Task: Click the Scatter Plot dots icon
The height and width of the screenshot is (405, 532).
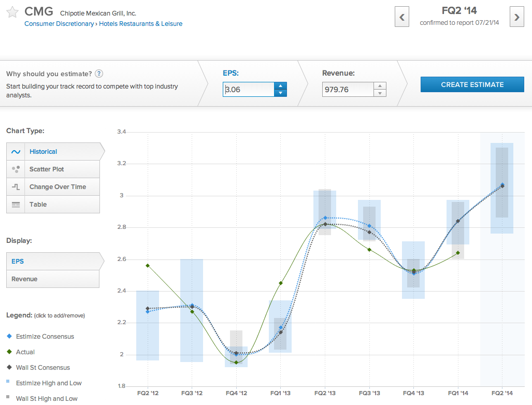Action: click(x=16, y=169)
